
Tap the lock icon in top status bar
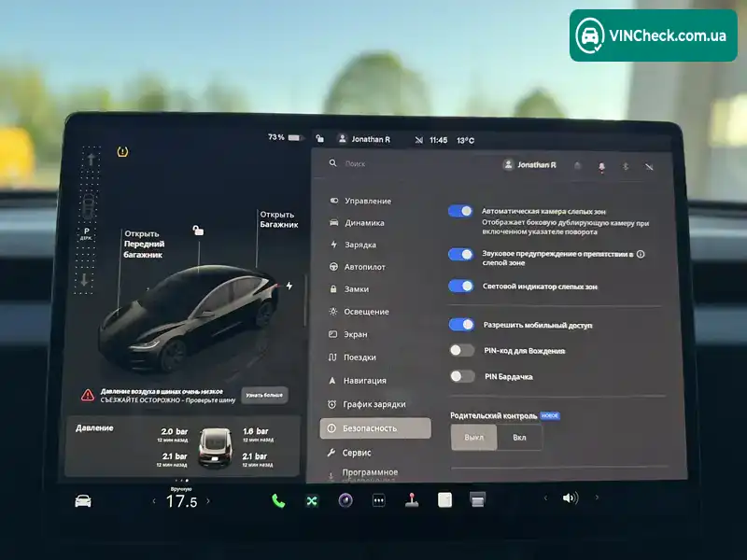click(319, 138)
